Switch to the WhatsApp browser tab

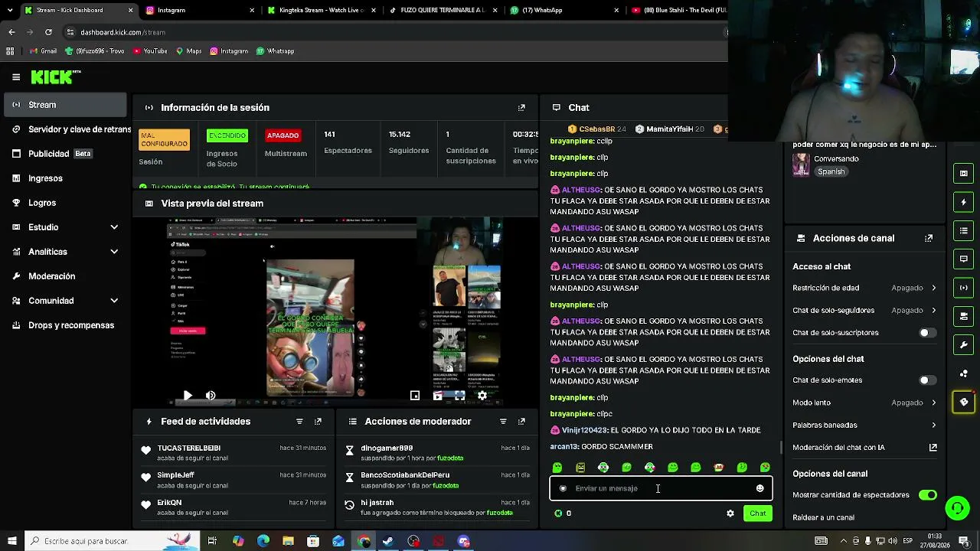[x=565, y=10]
